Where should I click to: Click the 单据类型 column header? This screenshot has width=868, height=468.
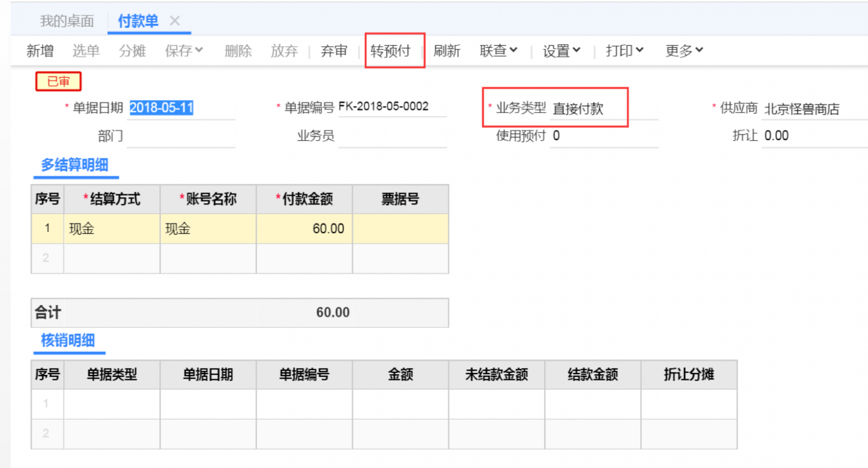[112, 375]
